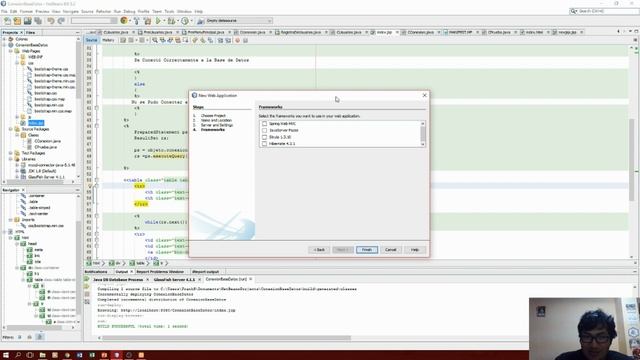Tick the Spring Web MVC framework checkbox

[264, 123]
